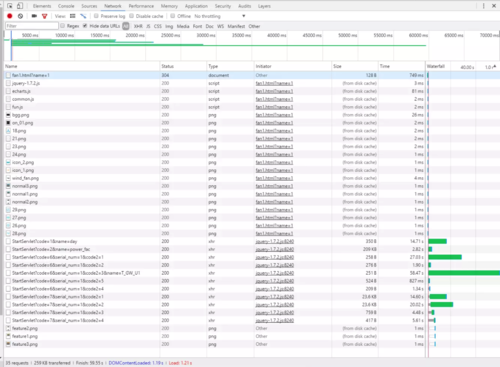Click the feature1.png file icon
The height and width of the screenshot is (367, 500).
click(8, 336)
